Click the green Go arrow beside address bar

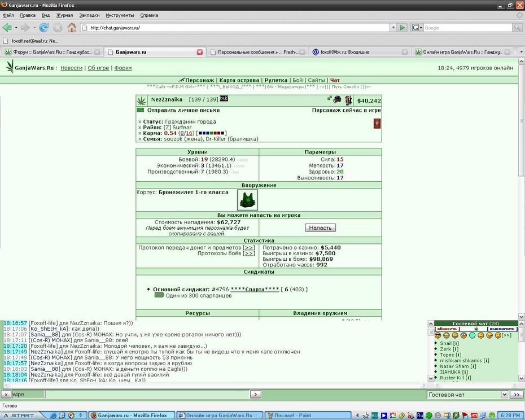pyautogui.click(x=403, y=28)
